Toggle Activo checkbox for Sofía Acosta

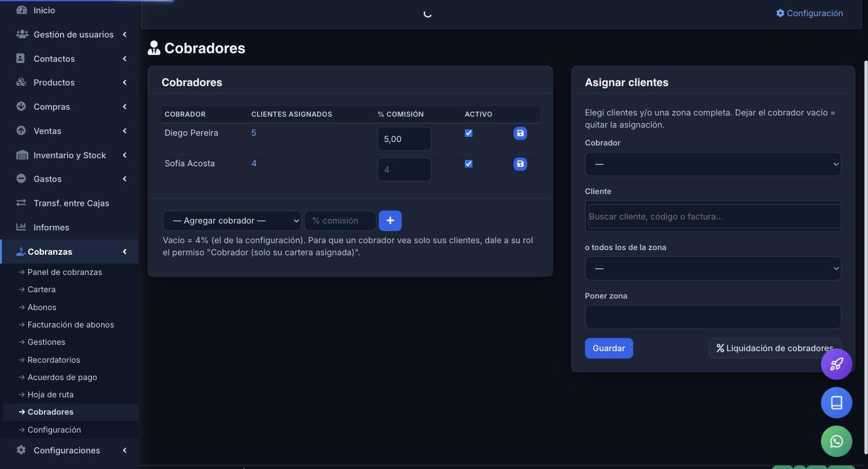468,163
